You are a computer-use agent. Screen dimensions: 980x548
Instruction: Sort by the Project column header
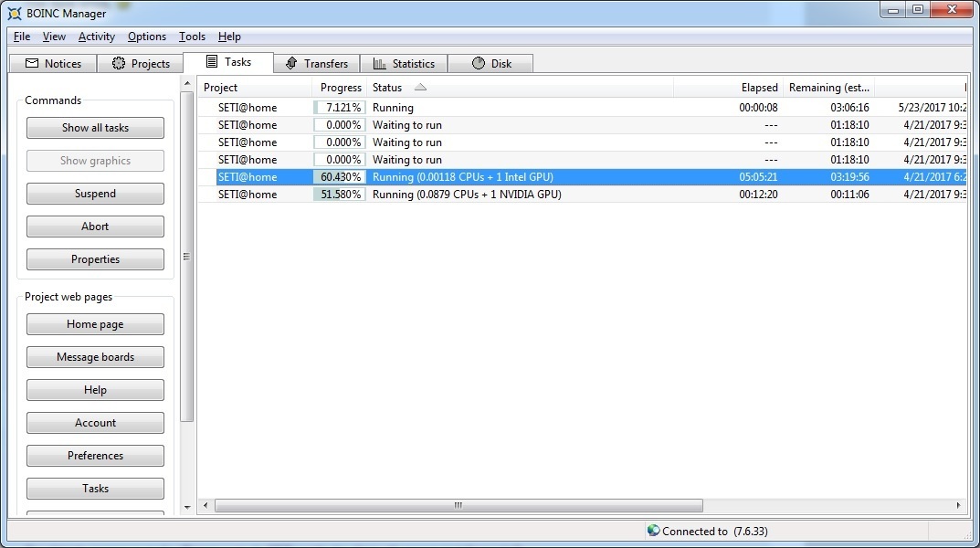point(255,88)
